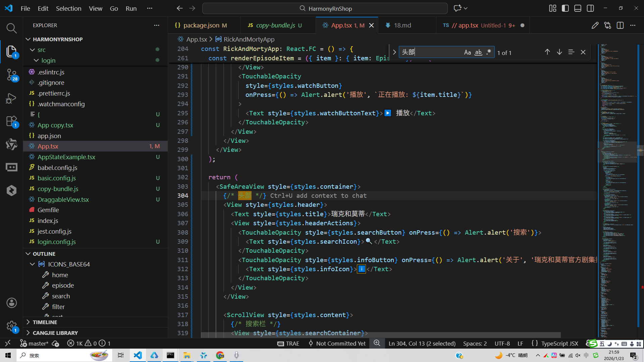This screenshot has height=362, width=644.
Task: Go to next find match arrow
Action: point(559,52)
